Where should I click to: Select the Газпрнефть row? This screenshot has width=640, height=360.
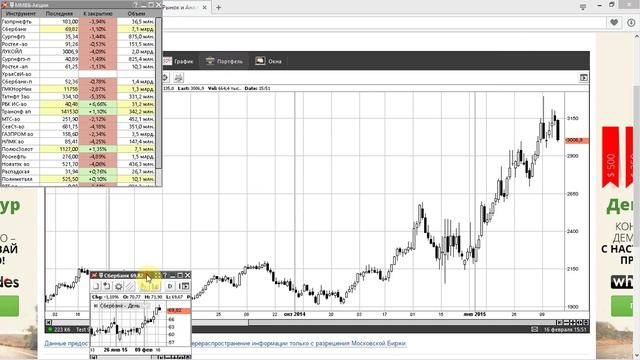tap(78, 21)
